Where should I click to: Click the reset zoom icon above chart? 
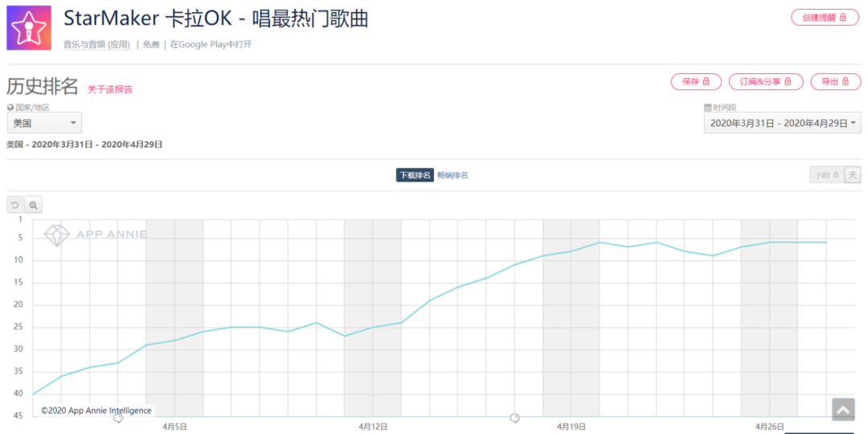pos(15,205)
